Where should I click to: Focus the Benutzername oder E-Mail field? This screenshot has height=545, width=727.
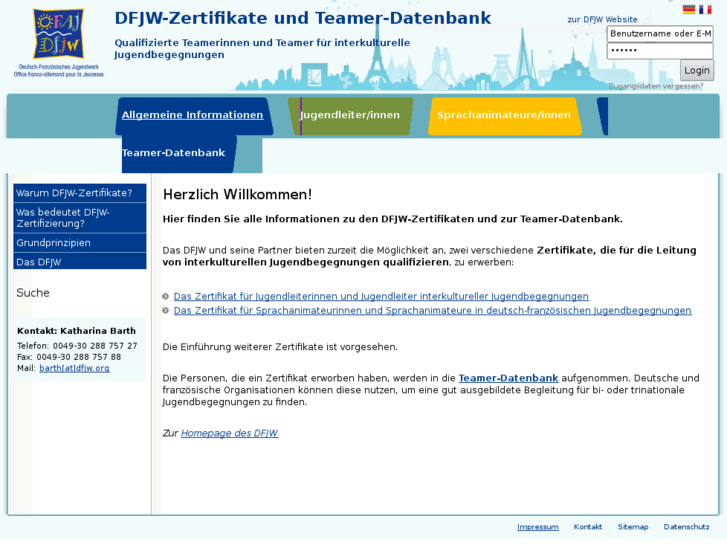click(660, 33)
